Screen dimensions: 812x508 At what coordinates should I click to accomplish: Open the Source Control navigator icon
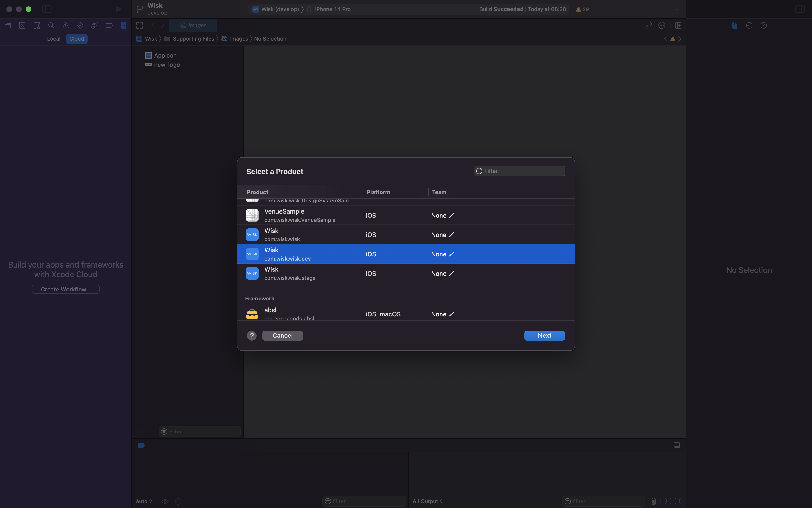pyautogui.click(x=22, y=25)
